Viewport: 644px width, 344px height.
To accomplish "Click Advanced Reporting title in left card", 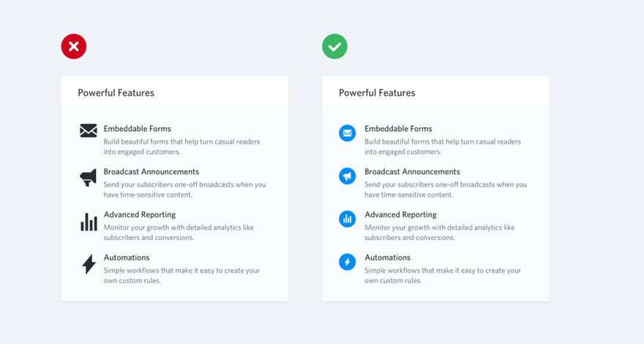I will (140, 215).
